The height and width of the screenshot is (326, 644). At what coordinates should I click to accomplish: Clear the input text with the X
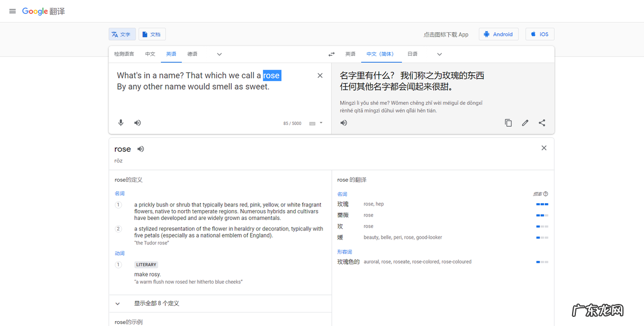(320, 75)
